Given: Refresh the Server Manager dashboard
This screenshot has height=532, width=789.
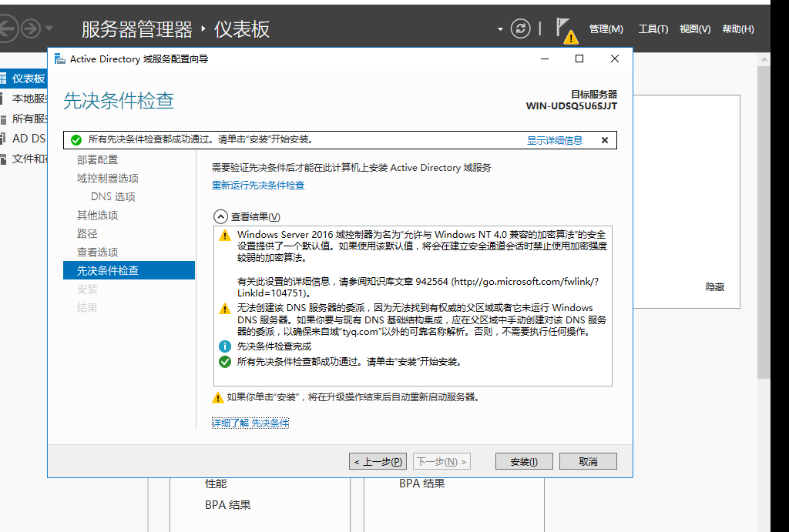Looking at the screenshot, I should click(520, 28).
